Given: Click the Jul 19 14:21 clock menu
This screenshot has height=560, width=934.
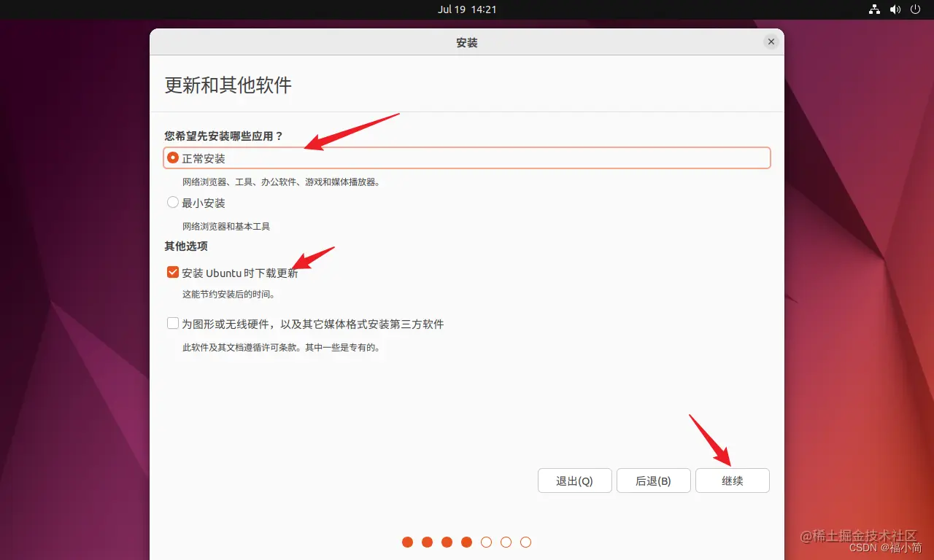Looking at the screenshot, I should pos(467,9).
